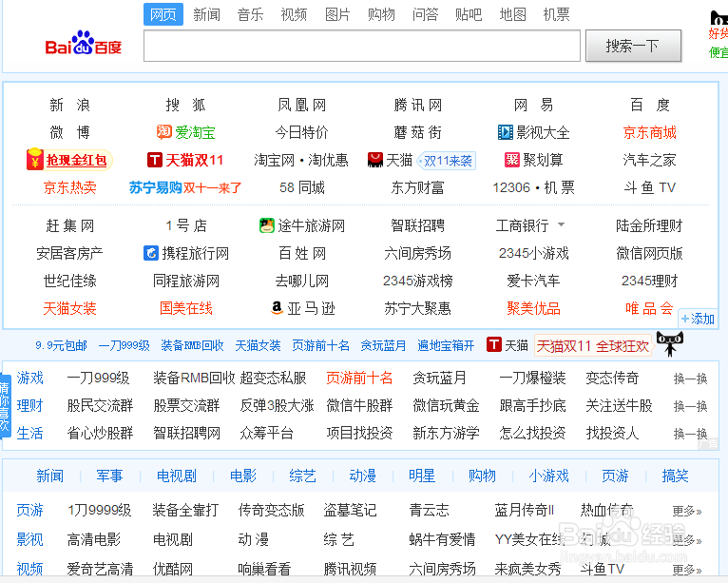Switch to the 新闻 search tab
Screen dimensions: 728x583
point(207,14)
